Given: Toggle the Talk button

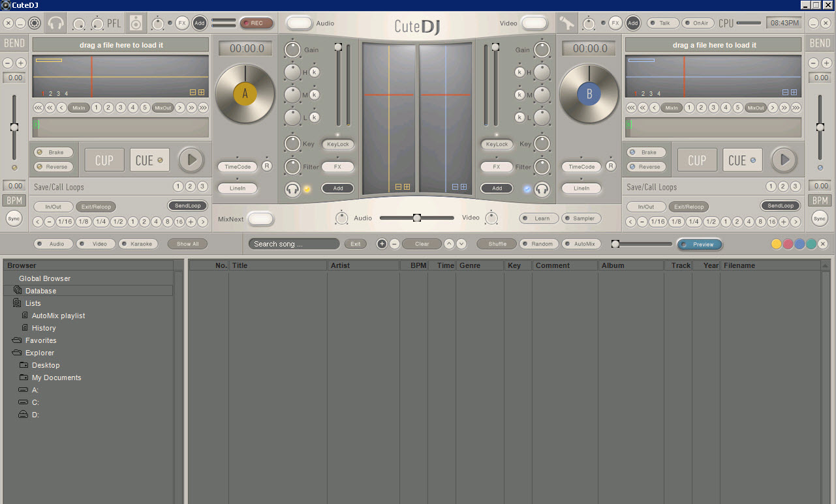Looking at the screenshot, I should pyautogui.click(x=662, y=23).
